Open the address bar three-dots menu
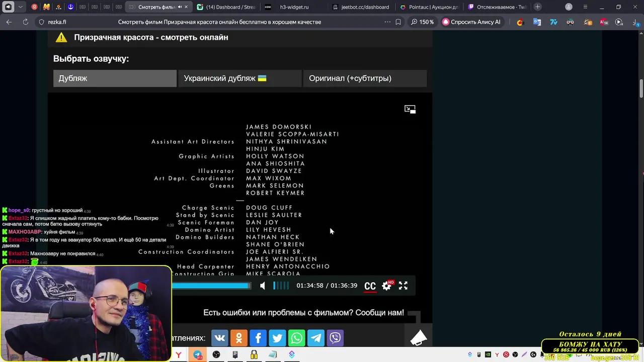The width and height of the screenshot is (644, 362). pyautogui.click(x=387, y=22)
